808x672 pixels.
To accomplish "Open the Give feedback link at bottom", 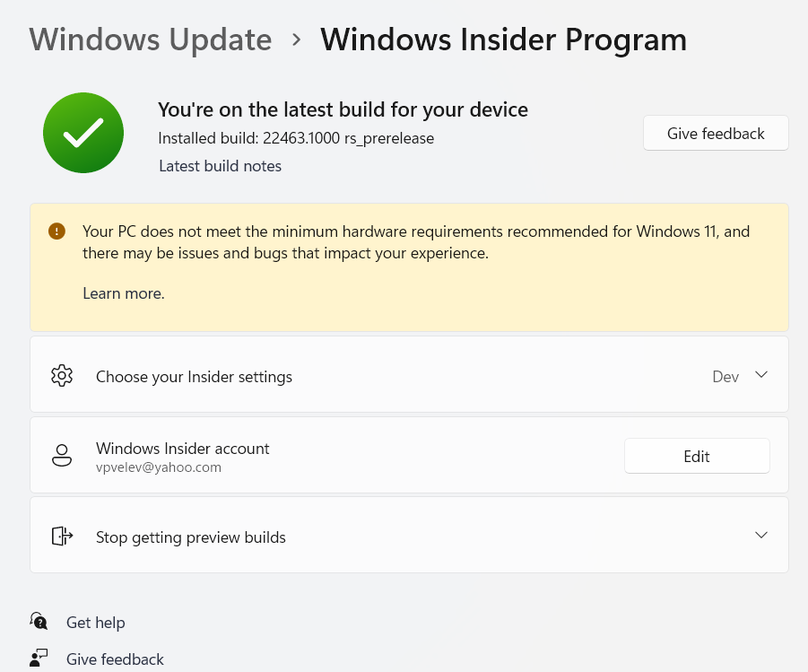I will [x=115, y=659].
